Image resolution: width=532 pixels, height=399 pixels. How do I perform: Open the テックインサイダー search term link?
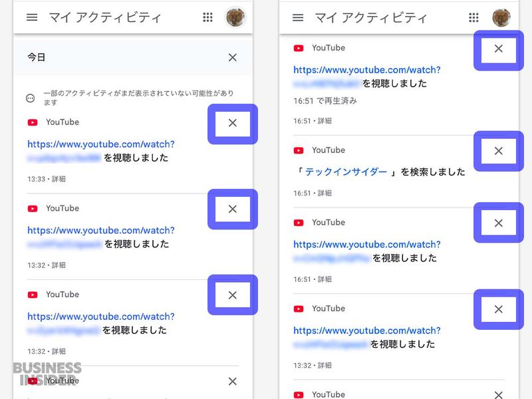pos(346,172)
